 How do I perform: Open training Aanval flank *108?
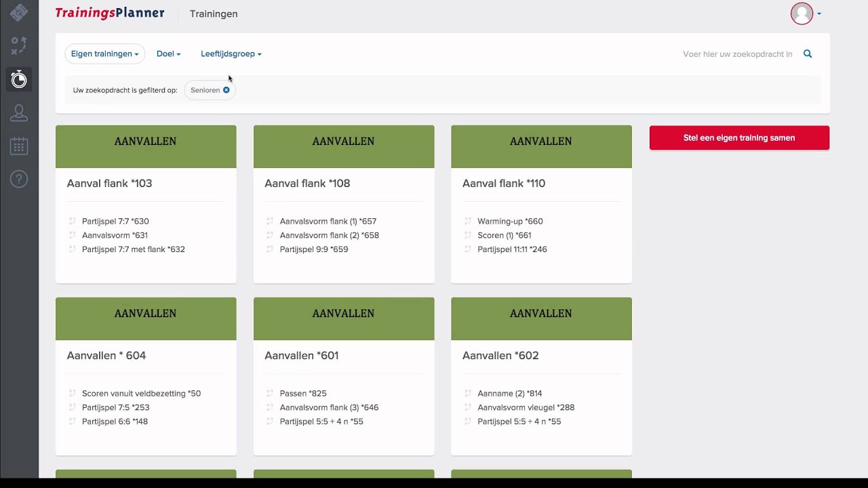point(307,184)
